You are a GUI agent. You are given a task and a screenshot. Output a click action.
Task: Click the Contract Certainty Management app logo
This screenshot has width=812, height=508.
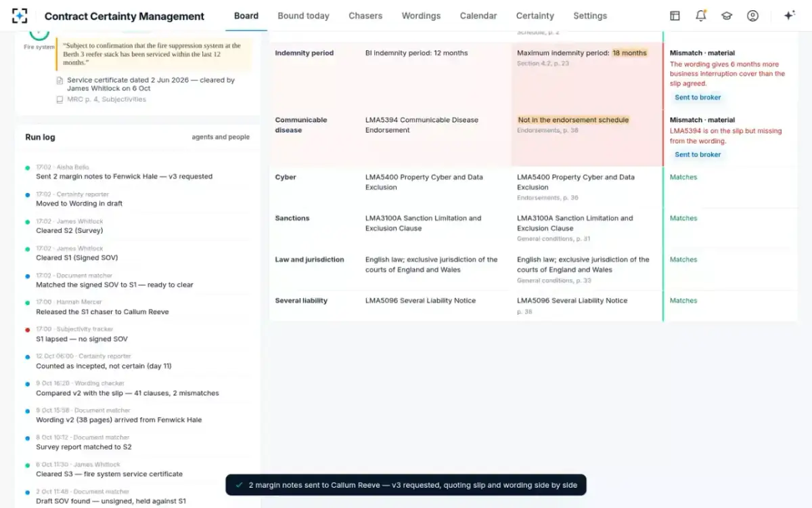[x=20, y=16]
